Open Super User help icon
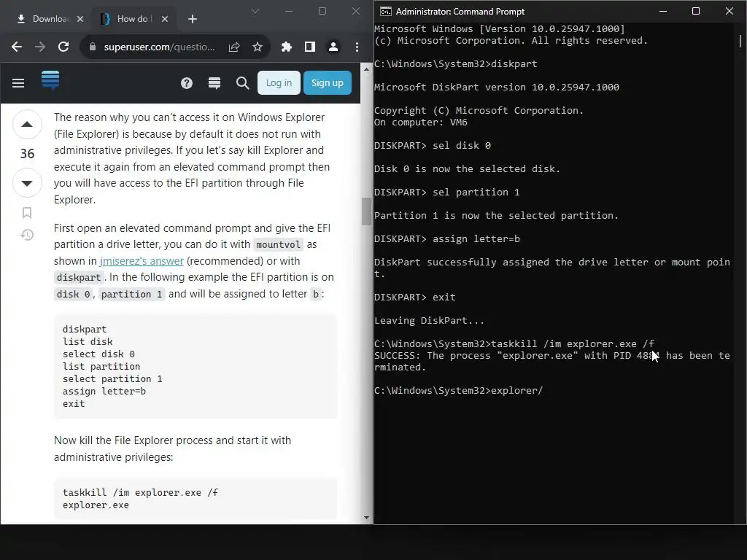Screen dimensions: 747x560 click(187, 83)
